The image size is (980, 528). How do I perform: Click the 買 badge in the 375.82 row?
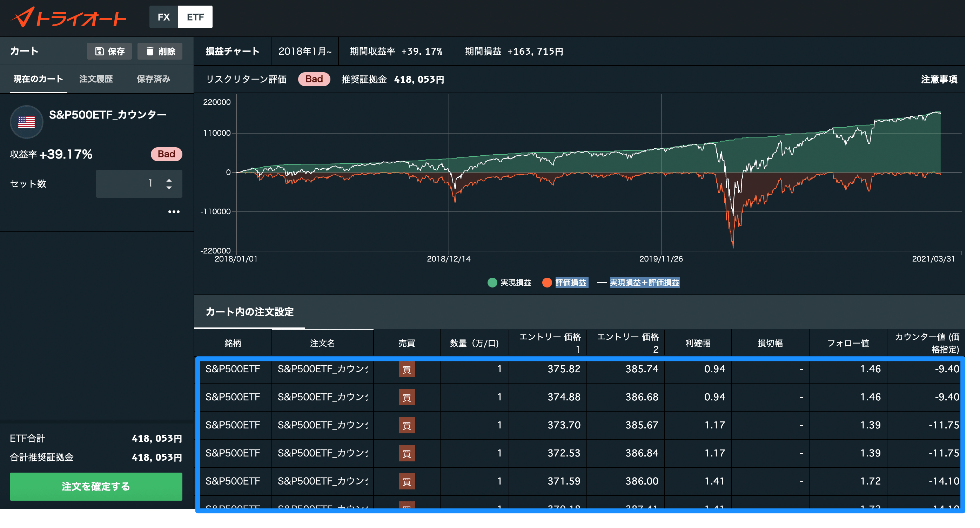(407, 370)
